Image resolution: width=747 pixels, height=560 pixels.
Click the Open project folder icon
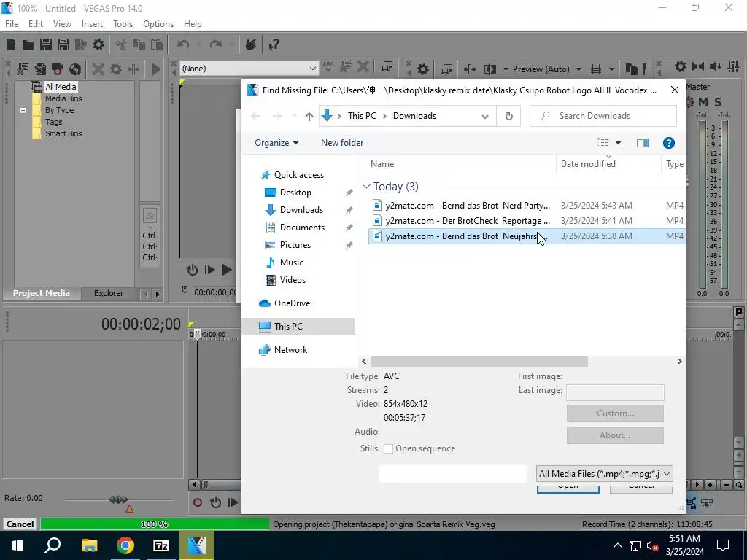click(28, 44)
